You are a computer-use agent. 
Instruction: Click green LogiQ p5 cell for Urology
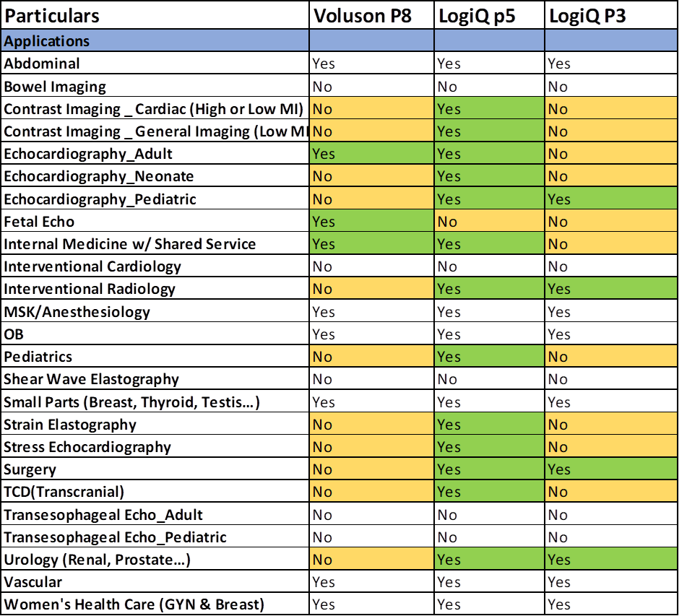[x=489, y=559]
